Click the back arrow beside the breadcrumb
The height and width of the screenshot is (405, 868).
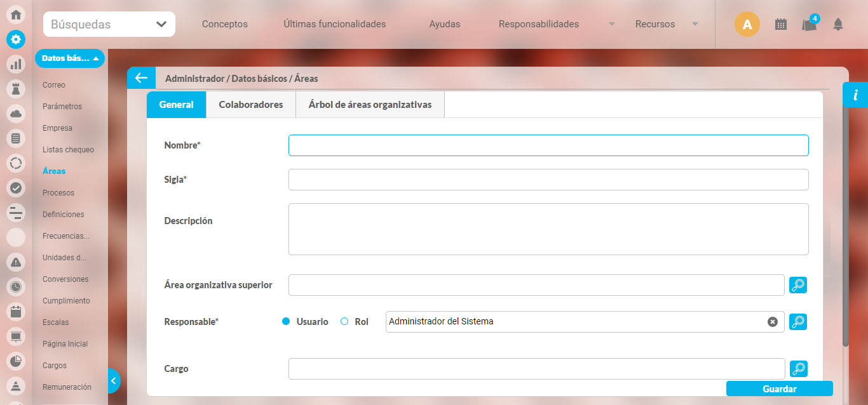(141, 78)
